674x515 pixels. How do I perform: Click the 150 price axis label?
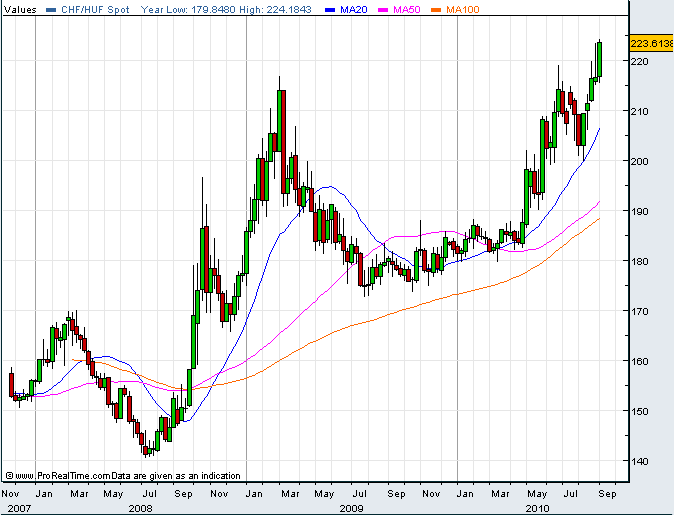639,411
